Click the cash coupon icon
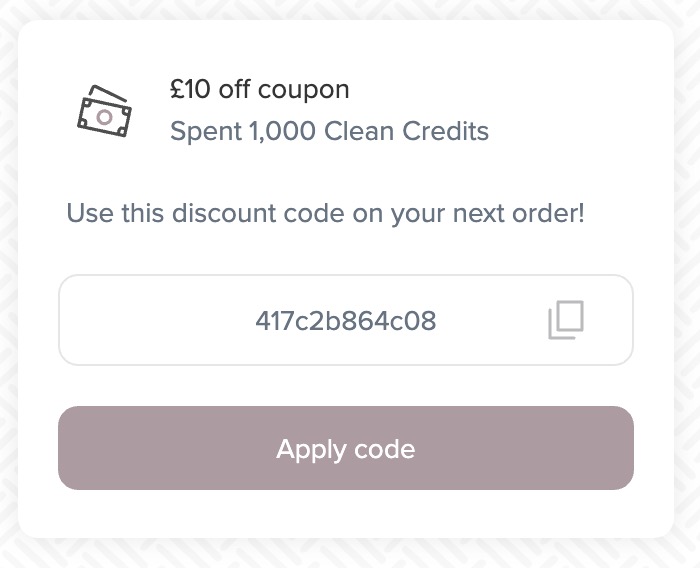The width and height of the screenshot is (700, 568). (104, 111)
